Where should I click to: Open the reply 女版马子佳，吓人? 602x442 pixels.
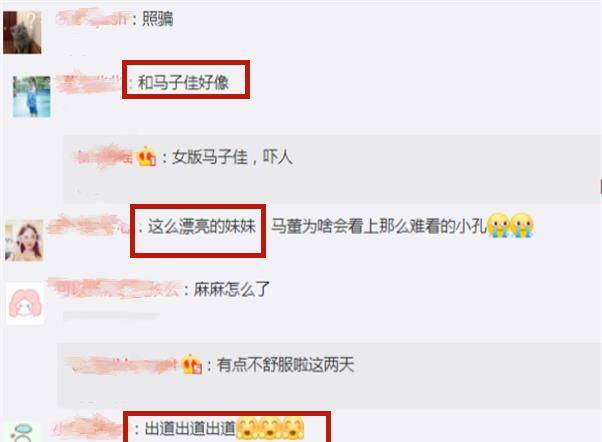point(232,157)
